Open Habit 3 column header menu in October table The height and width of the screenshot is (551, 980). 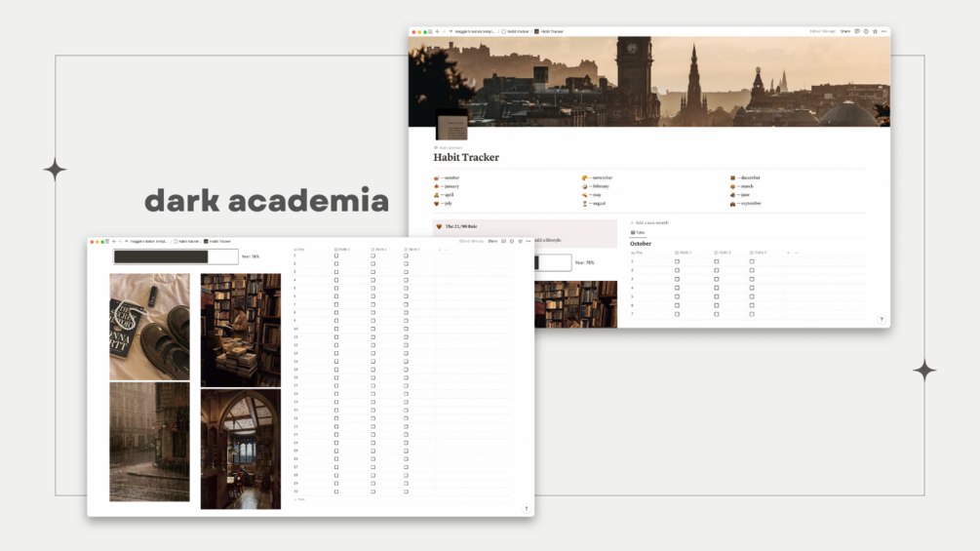tap(758, 253)
